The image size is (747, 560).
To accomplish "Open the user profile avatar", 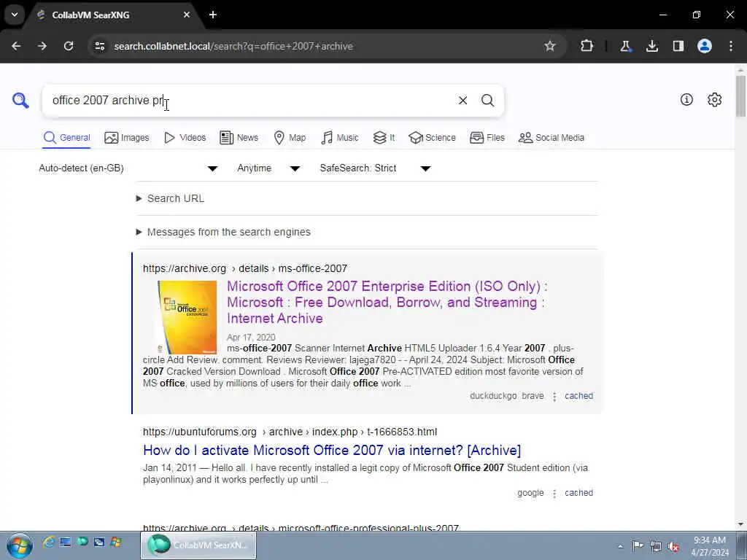I will click(x=705, y=46).
